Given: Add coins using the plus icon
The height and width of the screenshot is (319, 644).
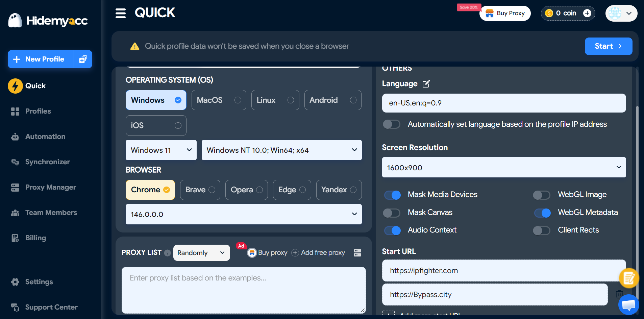Looking at the screenshot, I should point(588,13).
